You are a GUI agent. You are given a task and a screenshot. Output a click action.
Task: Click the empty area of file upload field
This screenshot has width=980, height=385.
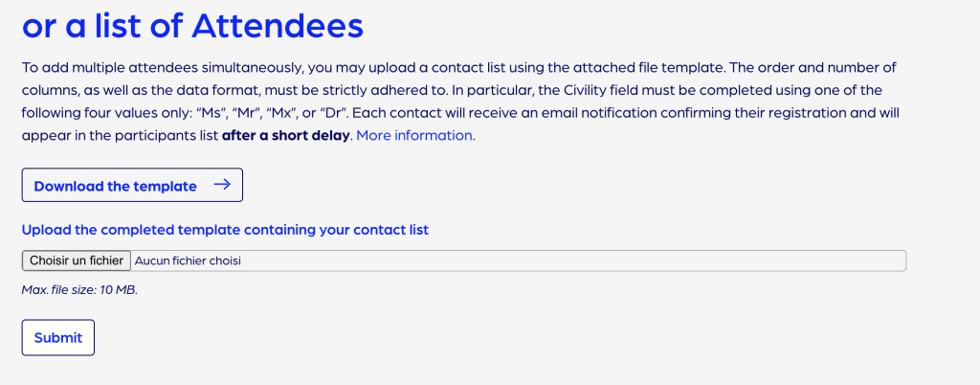pyautogui.click(x=574, y=260)
